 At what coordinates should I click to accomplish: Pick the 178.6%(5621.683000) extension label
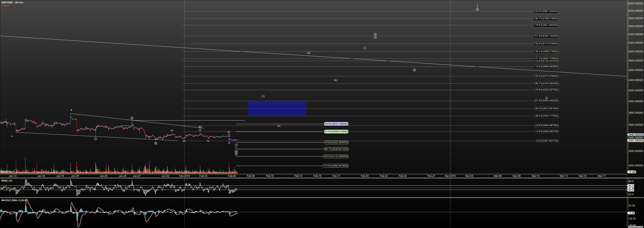pyautogui.click(x=546, y=25)
